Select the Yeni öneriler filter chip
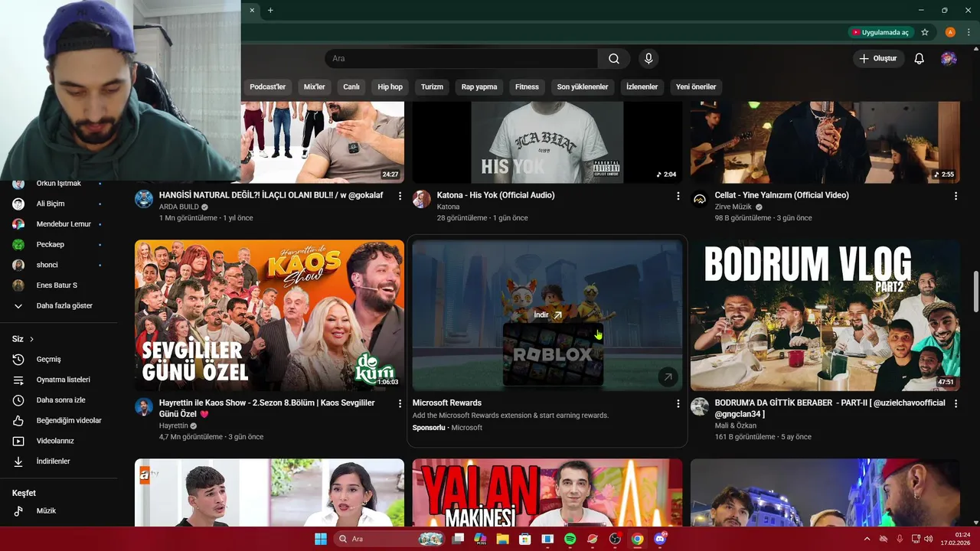The image size is (980, 551). [x=696, y=86]
